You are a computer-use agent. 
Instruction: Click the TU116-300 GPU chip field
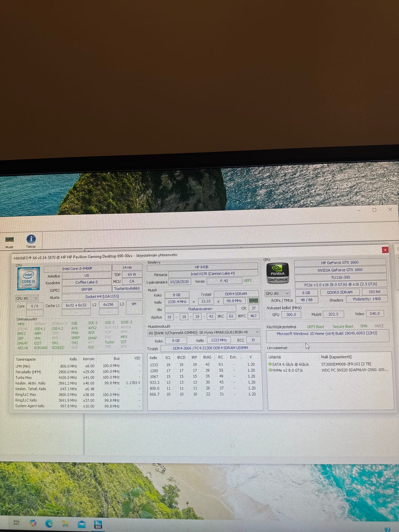tap(340, 277)
